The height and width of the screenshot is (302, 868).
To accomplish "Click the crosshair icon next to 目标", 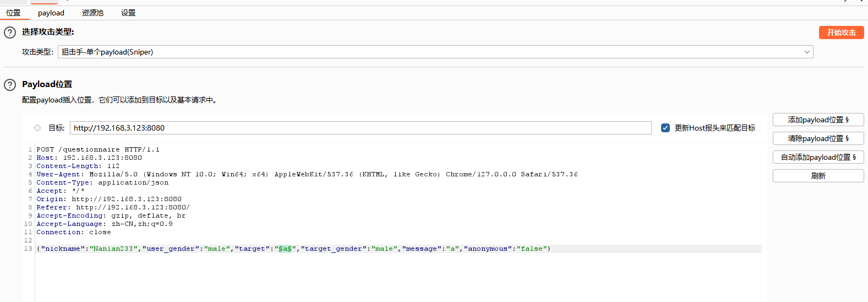I will pyautogui.click(x=37, y=128).
